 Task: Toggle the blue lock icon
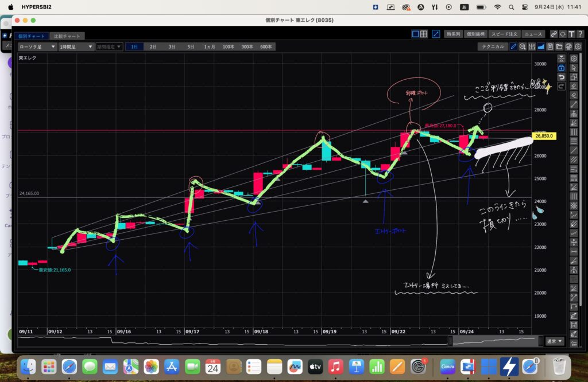point(561,68)
